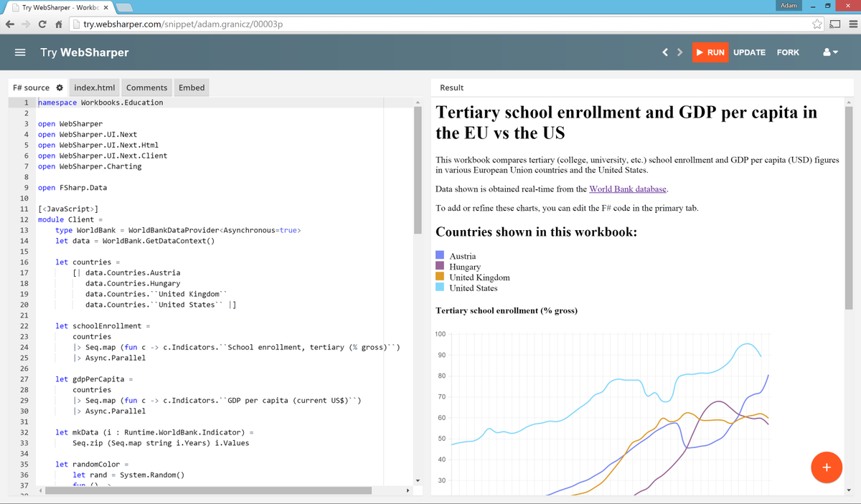The image size is (861, 504).
Task: Click the chart axis label '100'
Action: click(440, 334)
